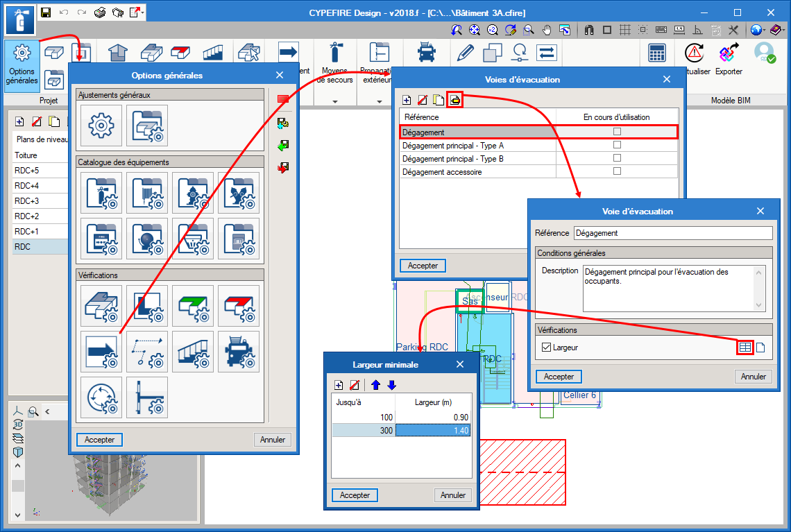Open the Options générales tool
The width and height of the screenshot is (791, 532).
point(22,66)
